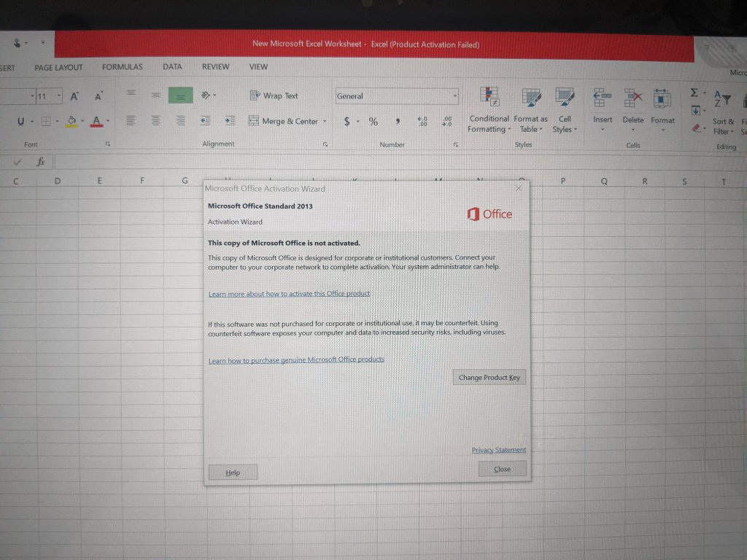Screen dimensions: 747x560
Task: Open Privacy Statement link
Action: (x=499, y=449)
